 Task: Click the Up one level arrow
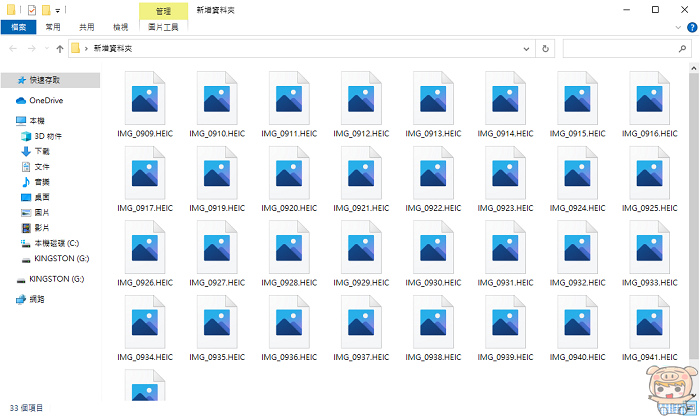[59, 48]
